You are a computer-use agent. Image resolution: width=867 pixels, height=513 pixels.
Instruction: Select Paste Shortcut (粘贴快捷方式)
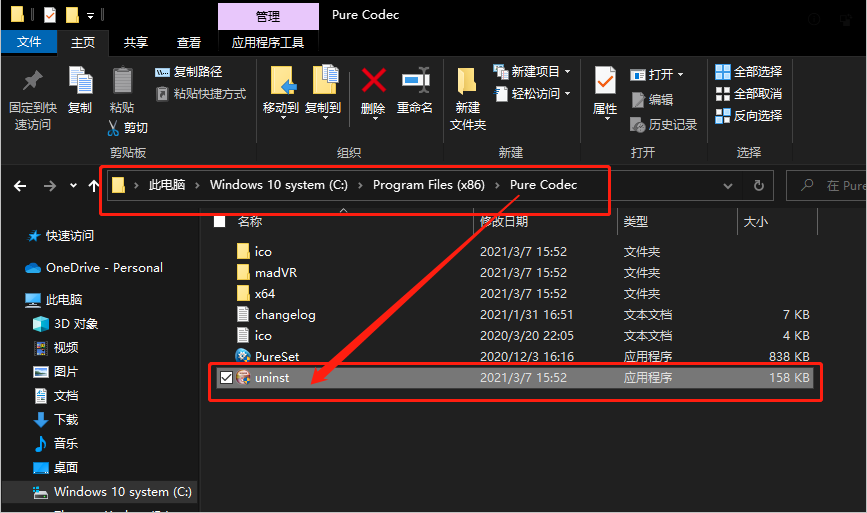[201, 94]
